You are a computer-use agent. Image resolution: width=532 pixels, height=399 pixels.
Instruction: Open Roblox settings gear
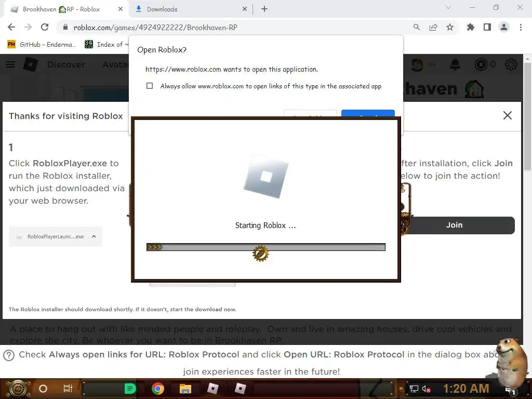point(511,64)
